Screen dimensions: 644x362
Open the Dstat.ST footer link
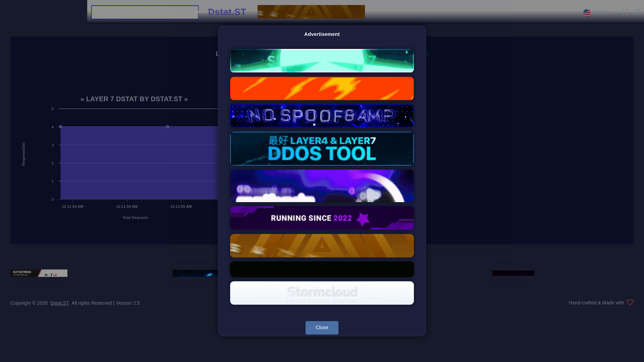point(60,303)
